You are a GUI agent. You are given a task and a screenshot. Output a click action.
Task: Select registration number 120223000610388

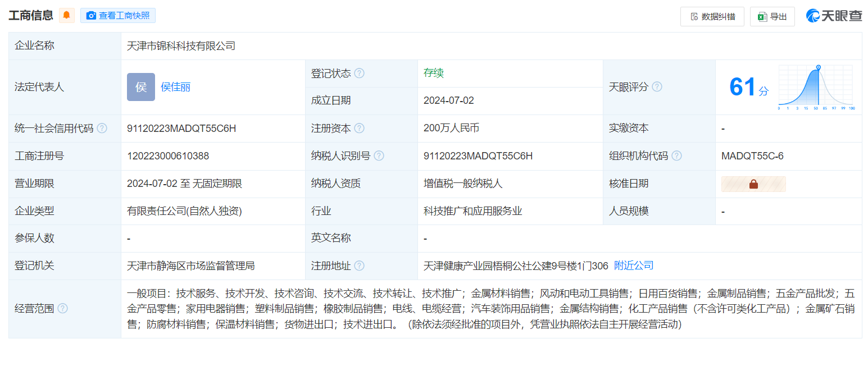[168, 156]
